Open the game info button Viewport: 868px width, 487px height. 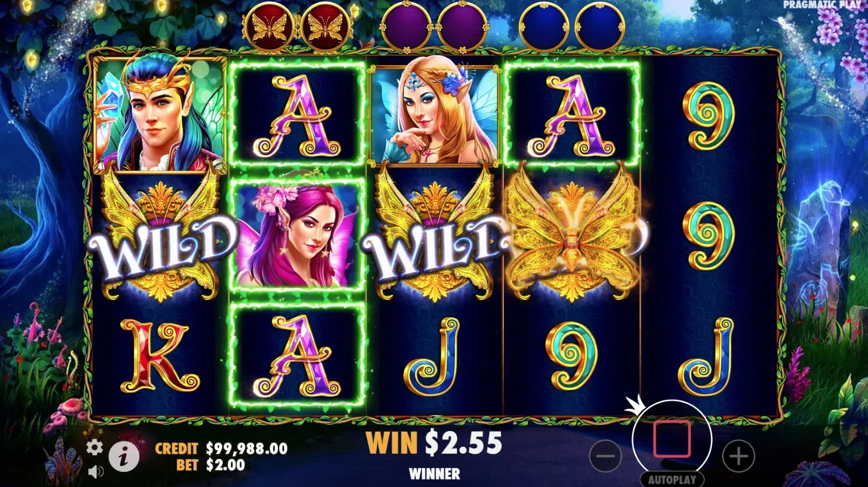pos(124,457)
